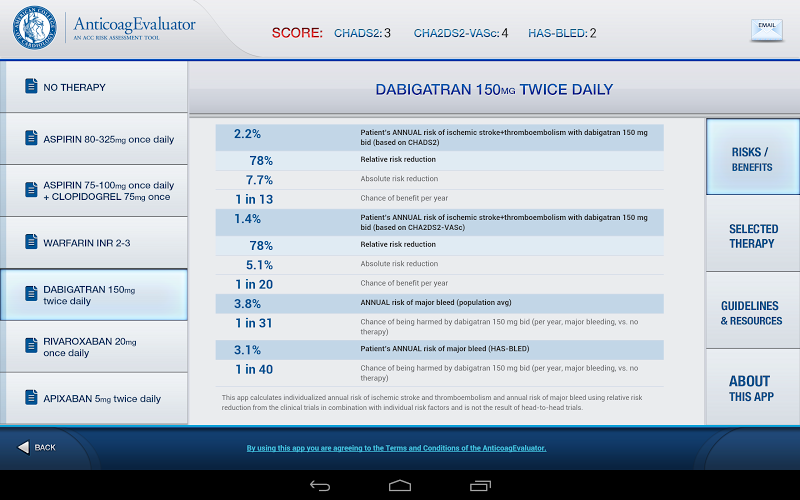Click the 2.2% annual stroke risk value
Viewport: 800px width, 500px height.
tap(247, 134)
